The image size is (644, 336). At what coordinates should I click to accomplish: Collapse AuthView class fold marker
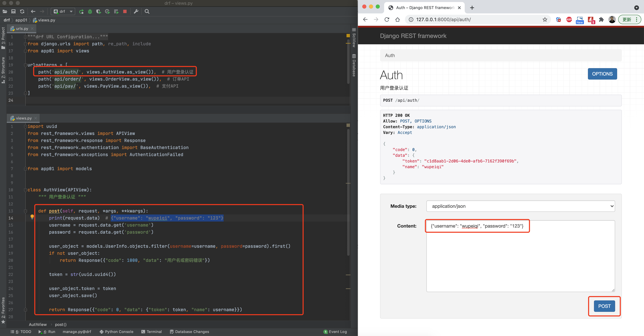coord(25,190)
